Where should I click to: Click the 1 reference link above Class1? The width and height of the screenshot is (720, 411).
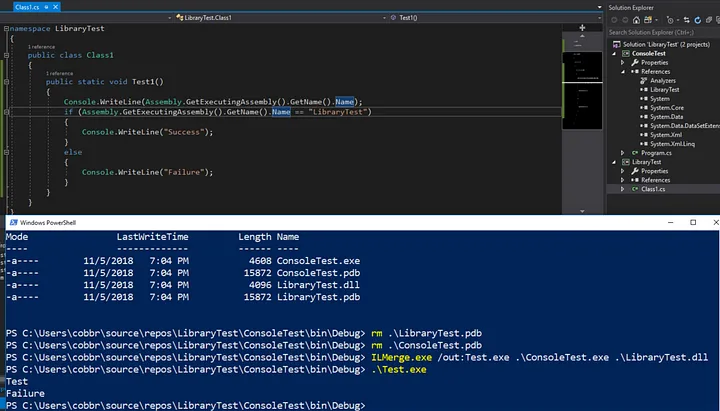tap(41, 47)
